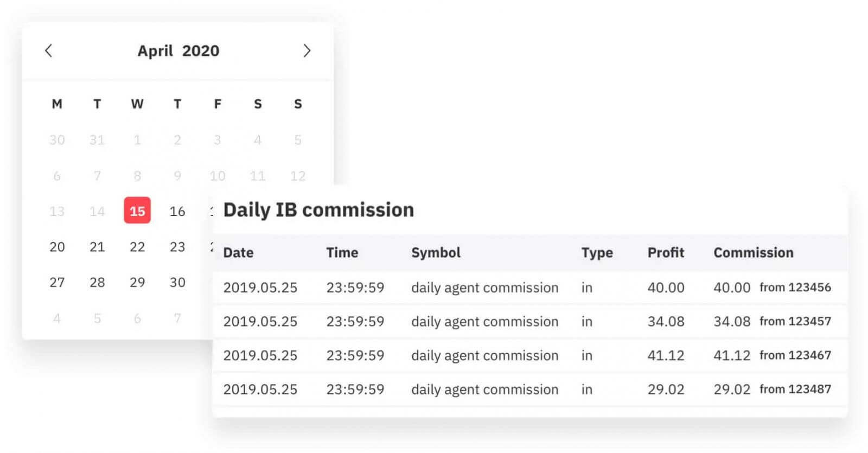Viewport: 868px width, 453px height.
Task: Select April 30 in the calendar
Action: [x=177, y=283]
